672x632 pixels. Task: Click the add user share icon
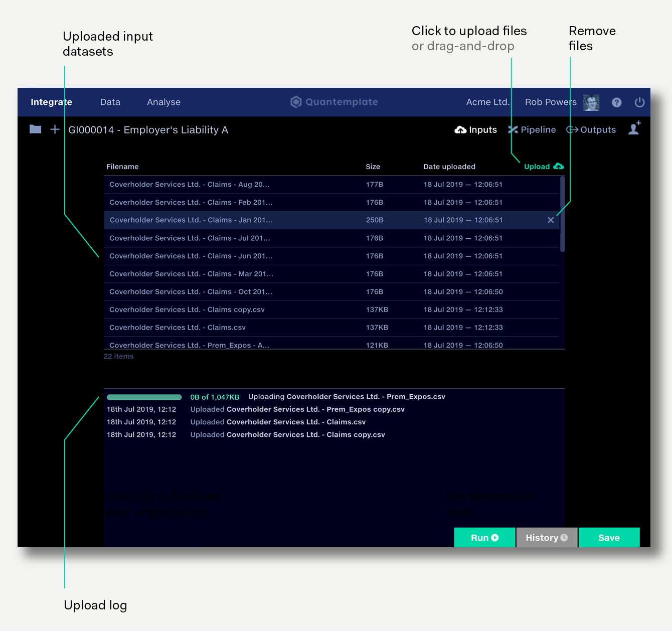click(x=634, y=128)
